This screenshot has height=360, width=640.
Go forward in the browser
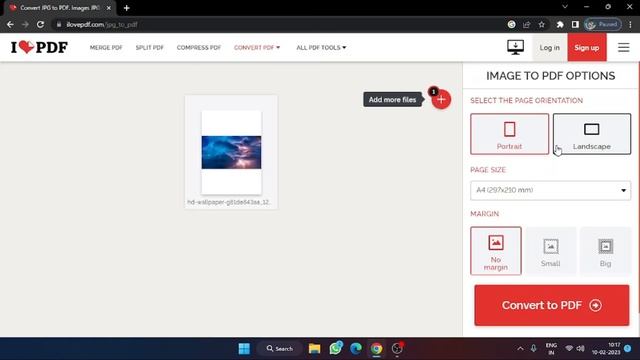(25, 24)
